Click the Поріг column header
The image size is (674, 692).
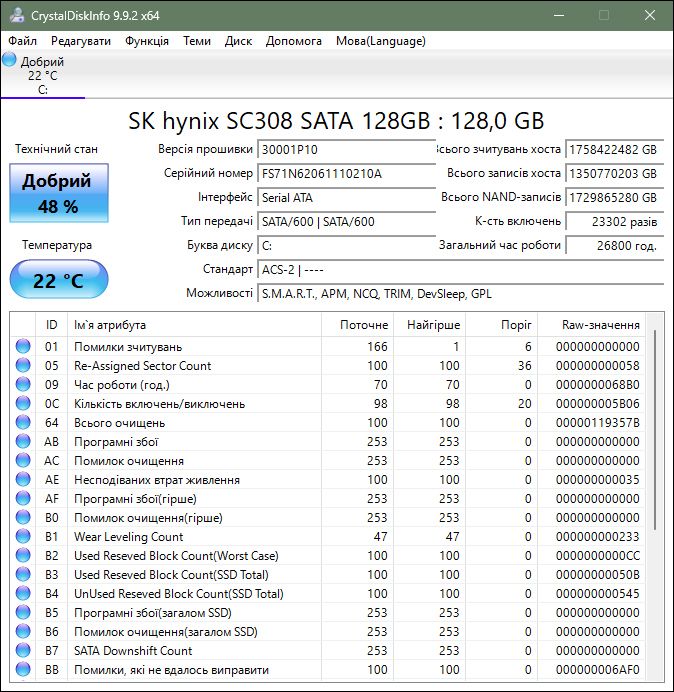point(501,325)
